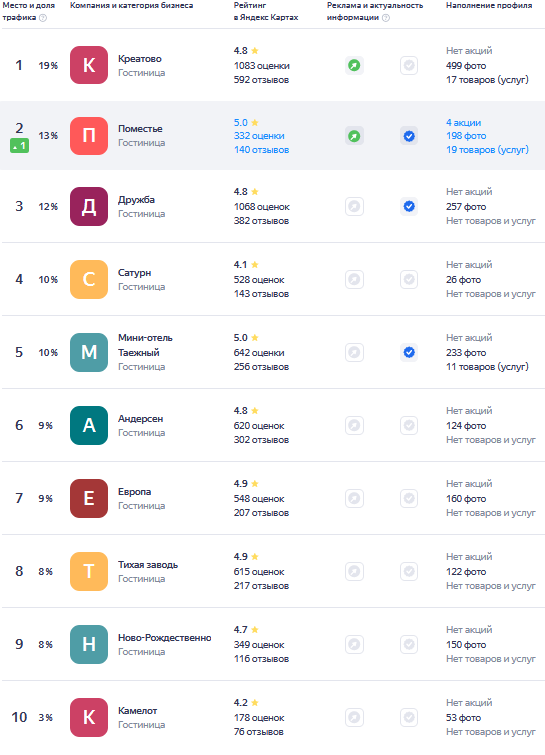Click the grey advertising icon for Мини-отель Таежный
The height and width of the screenshot is (755, 545).
click(354, 352)
